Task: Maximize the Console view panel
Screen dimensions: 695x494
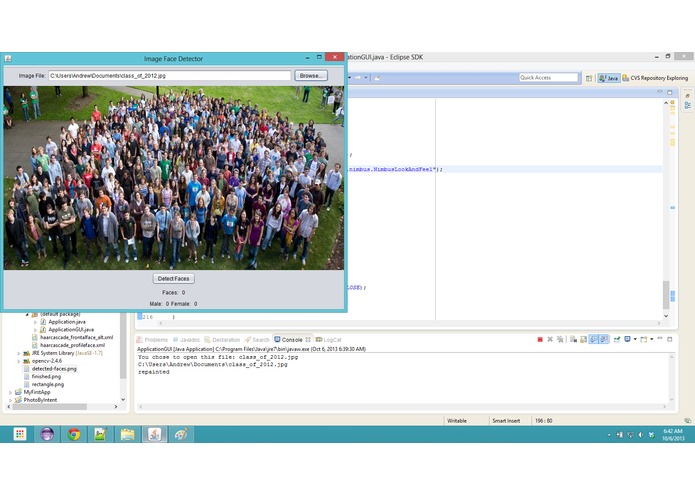Action: coord(670,339)
